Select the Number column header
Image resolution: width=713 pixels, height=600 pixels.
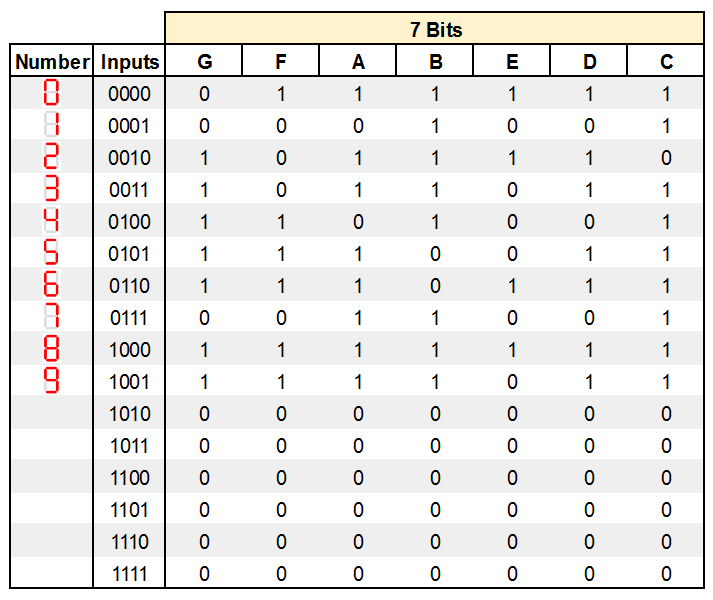[x=52, y=62]
